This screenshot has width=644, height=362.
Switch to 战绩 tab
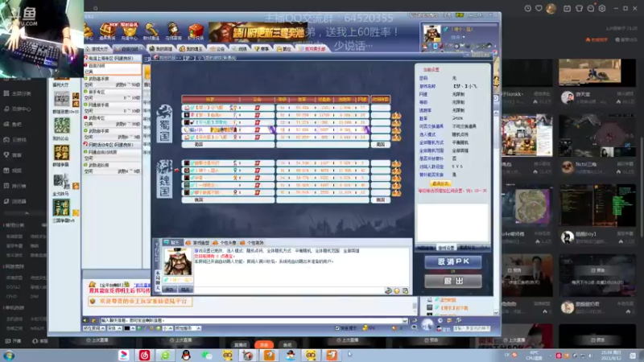(240, 49)
